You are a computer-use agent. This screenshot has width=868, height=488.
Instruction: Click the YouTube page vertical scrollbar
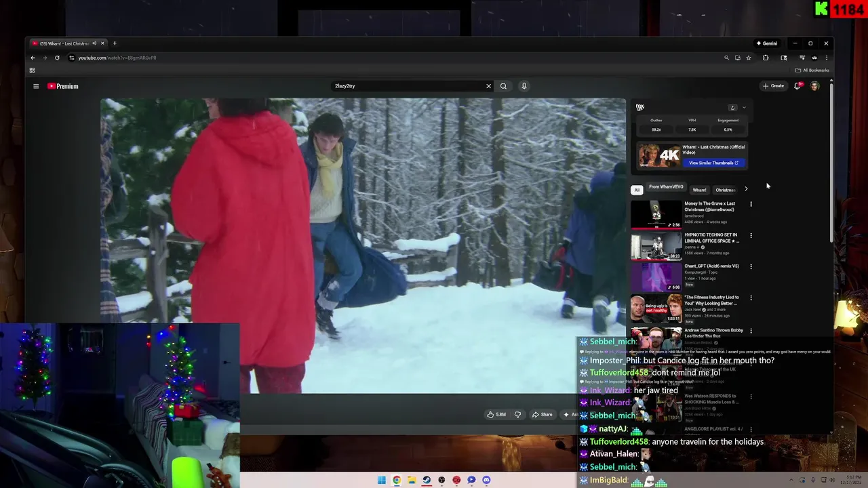click(x=831, y=163)
